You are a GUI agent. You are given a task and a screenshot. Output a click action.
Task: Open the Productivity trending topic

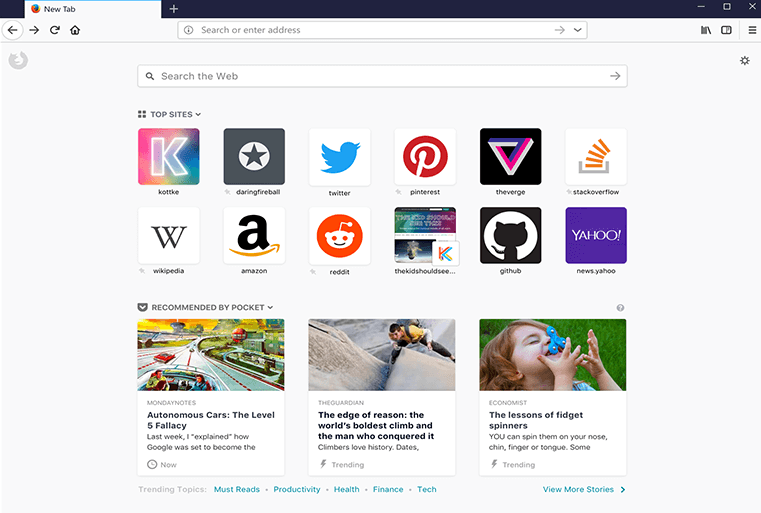pyautogui.click(x=297, y=489)
